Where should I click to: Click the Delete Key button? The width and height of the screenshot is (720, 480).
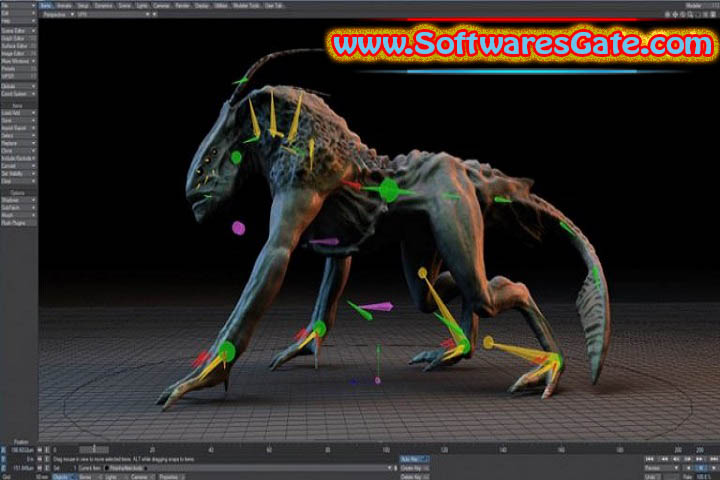pyautogui.click(x=414, y=477)
